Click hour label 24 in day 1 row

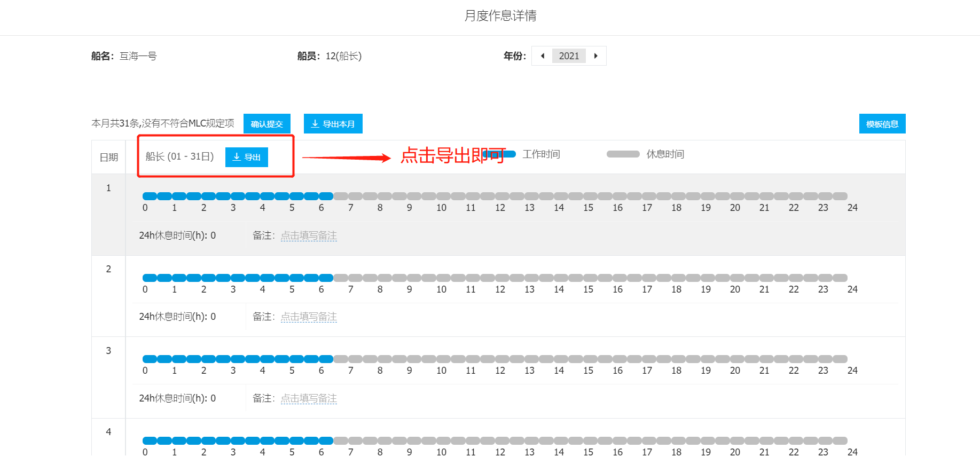[852, 208]
